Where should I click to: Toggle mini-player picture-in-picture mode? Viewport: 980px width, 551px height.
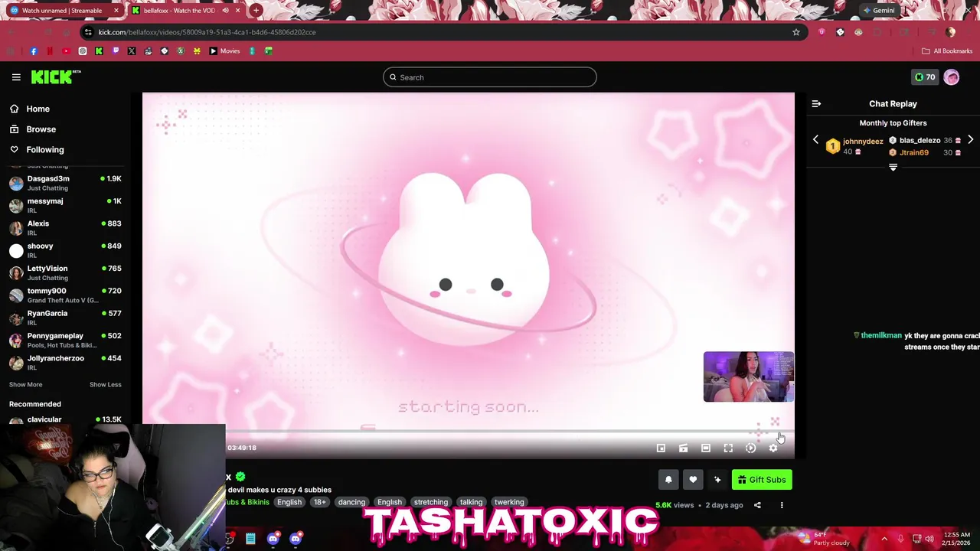click(661, 448)
